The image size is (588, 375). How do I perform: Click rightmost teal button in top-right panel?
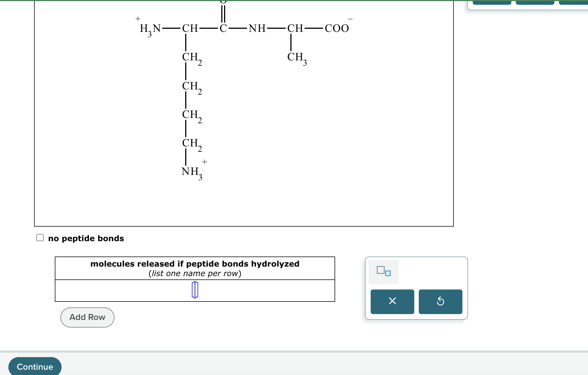(573, 3)
